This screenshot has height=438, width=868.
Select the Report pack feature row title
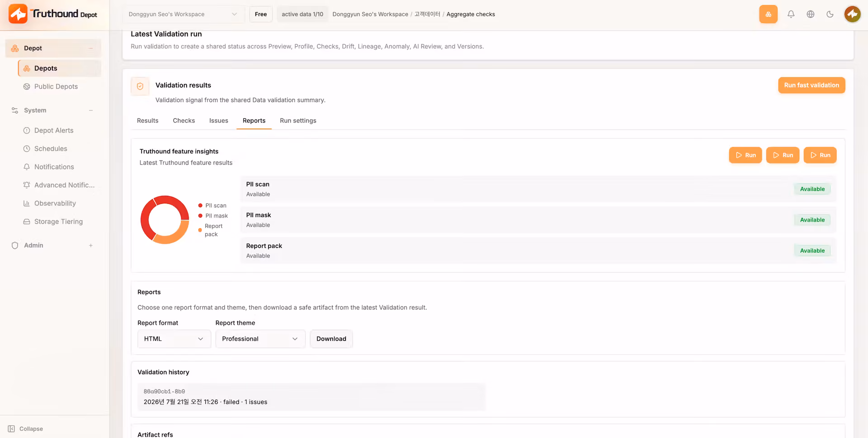(x=264, y=246)
